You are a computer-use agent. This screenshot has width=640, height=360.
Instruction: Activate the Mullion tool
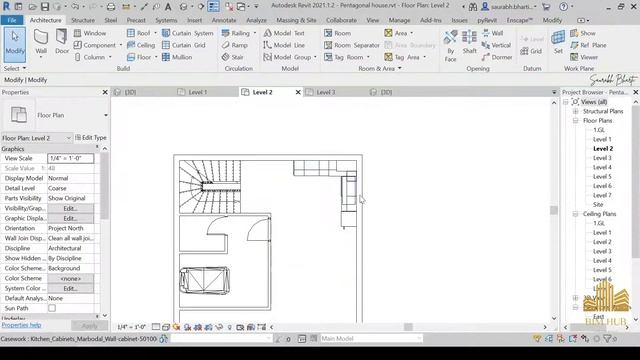(177, 57)
